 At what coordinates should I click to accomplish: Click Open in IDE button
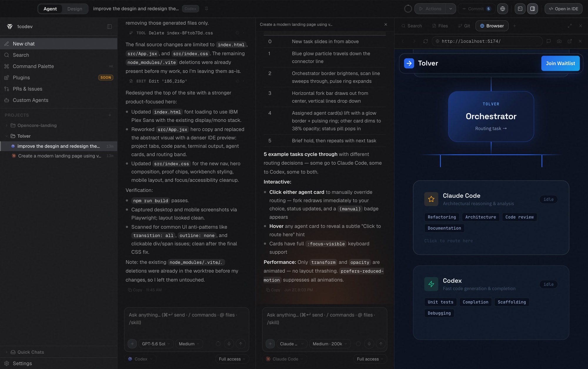click(x=563, y=9)
